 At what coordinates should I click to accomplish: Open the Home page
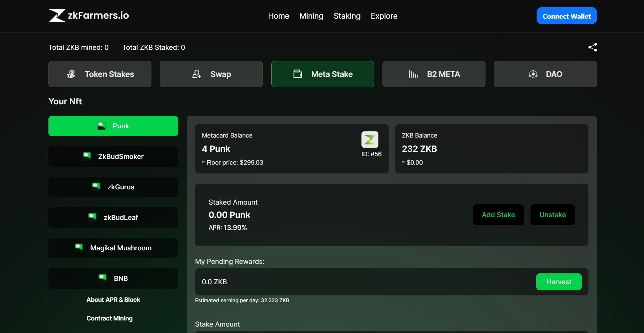[x=278, y=16]
